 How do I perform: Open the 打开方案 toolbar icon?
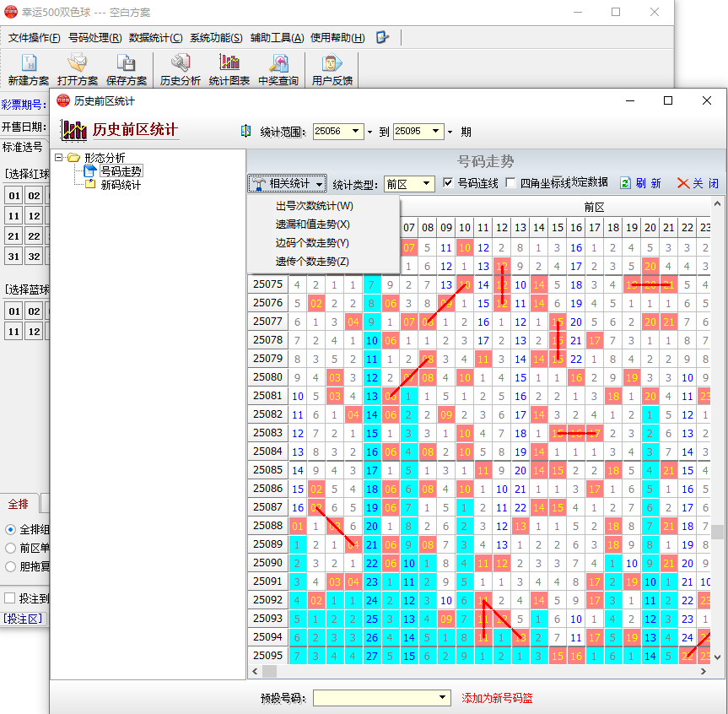pos(78,64)
